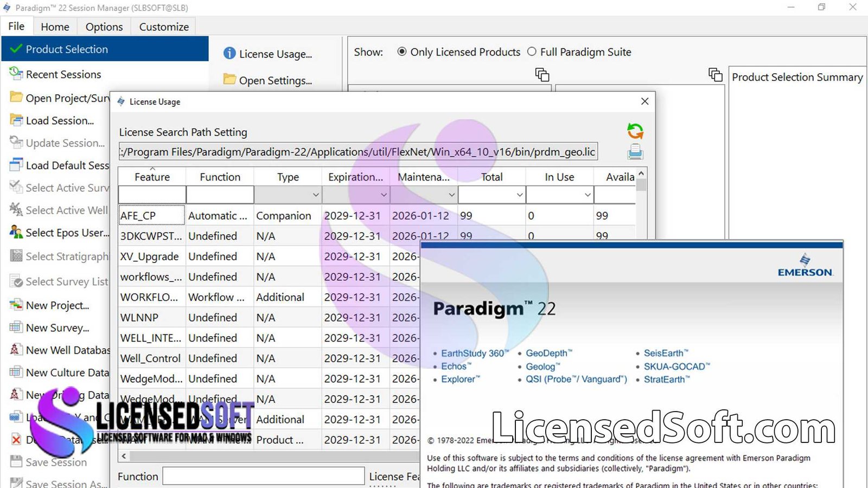Click the License Search Path field

[358, 152]
